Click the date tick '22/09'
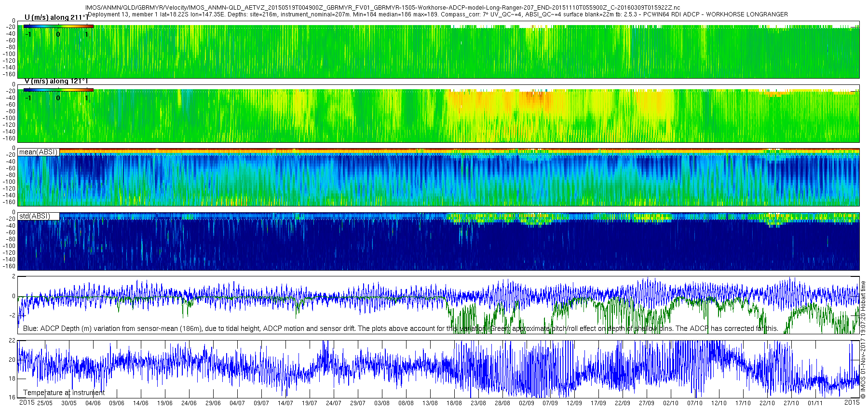Screen dimensions: 868x410 pyautogui.click(x=623, y=403)
